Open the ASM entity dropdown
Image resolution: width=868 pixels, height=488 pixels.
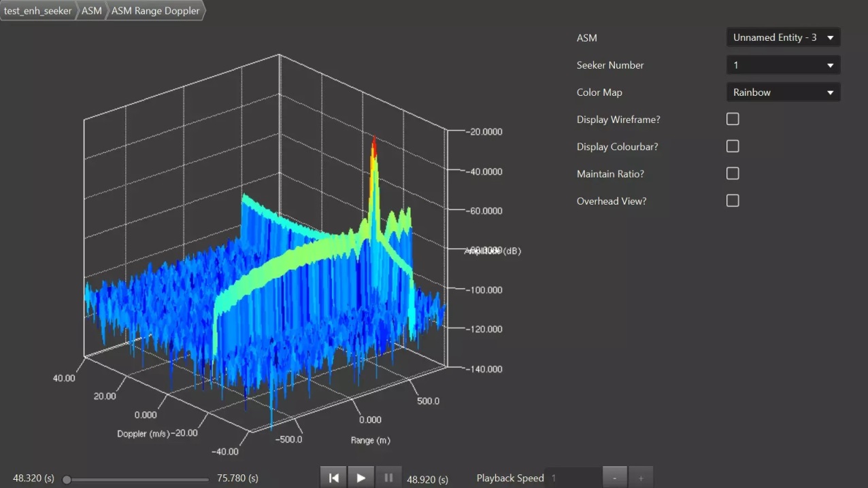(x=783, y=38)
